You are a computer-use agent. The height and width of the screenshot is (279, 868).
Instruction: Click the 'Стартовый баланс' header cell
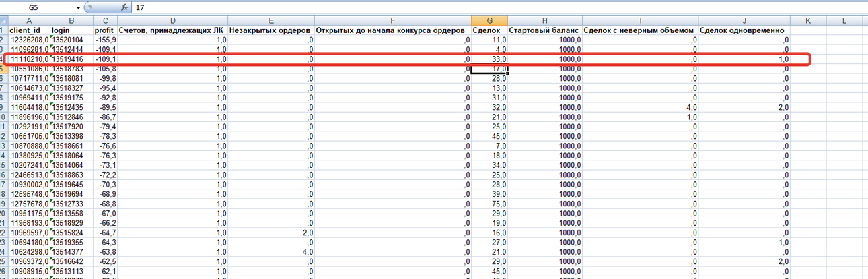544,30
